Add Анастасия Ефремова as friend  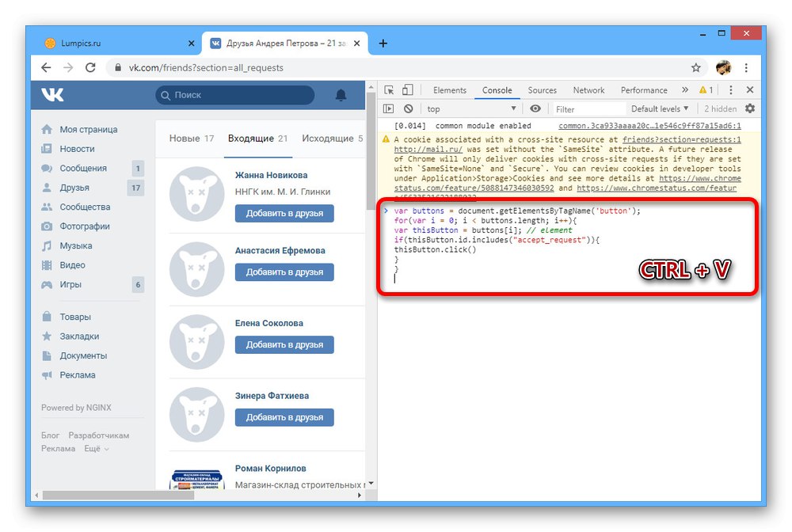[284, 272]
